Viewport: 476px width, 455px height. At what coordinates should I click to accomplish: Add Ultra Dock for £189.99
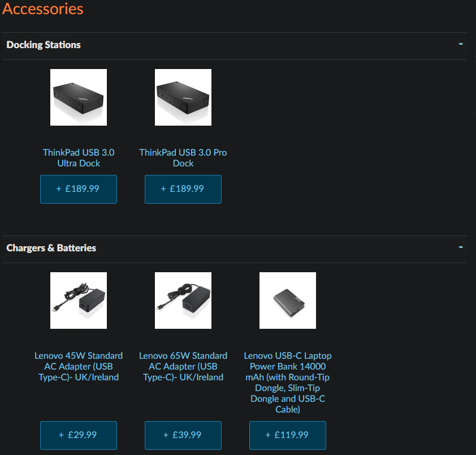pos(79,189)
